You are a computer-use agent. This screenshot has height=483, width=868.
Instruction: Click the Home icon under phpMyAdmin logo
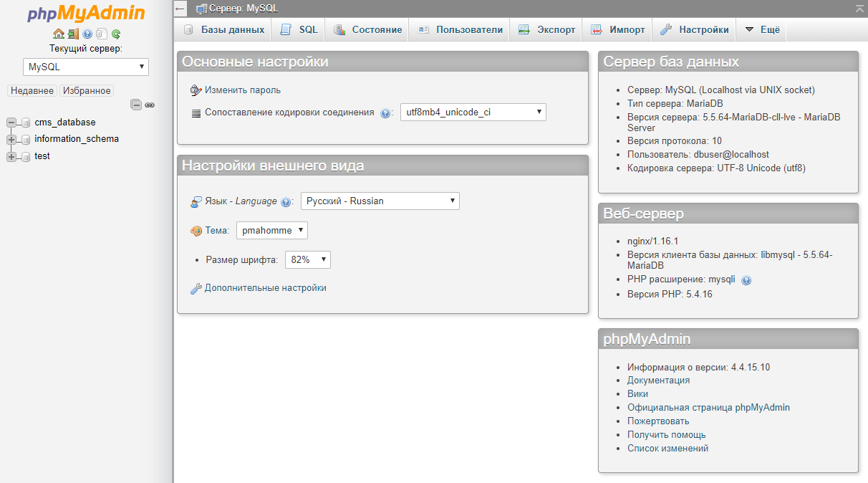coord(59,34)
